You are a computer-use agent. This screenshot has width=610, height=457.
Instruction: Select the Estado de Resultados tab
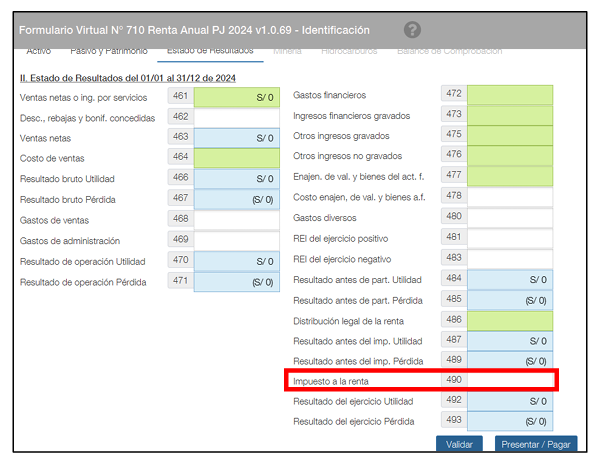[210, 51]
